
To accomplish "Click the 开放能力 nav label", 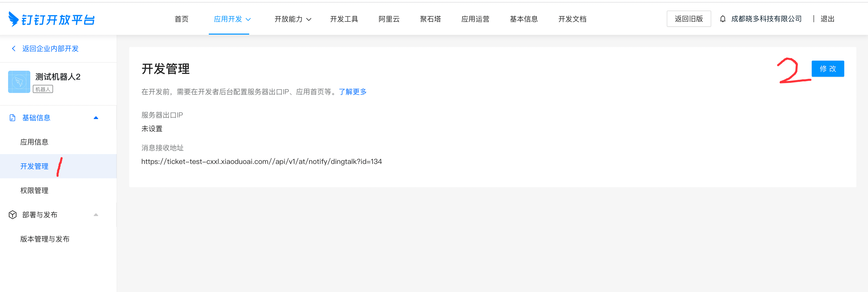I will pos(288,19).
